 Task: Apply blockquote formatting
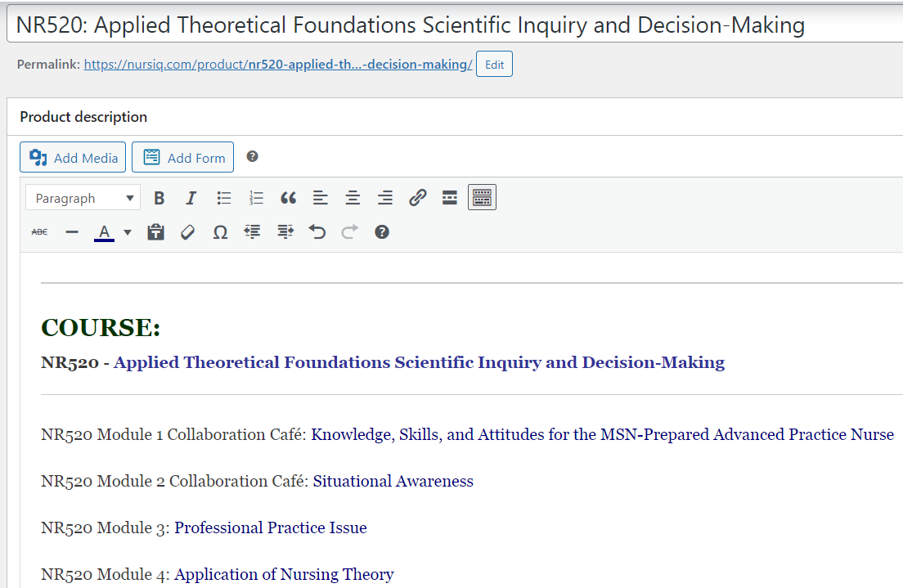pos(288,198)
